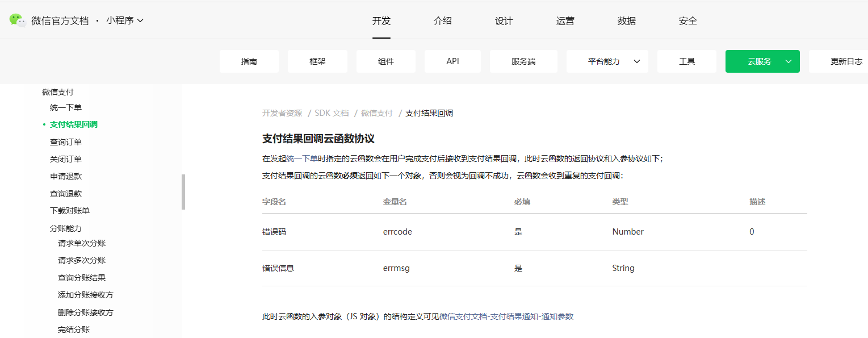Click the 字段名 column header

274,202
